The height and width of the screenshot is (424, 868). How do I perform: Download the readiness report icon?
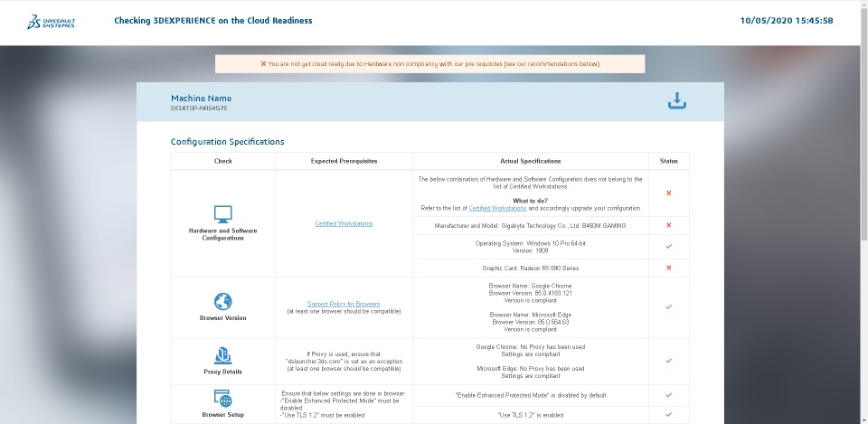(677, 100)
